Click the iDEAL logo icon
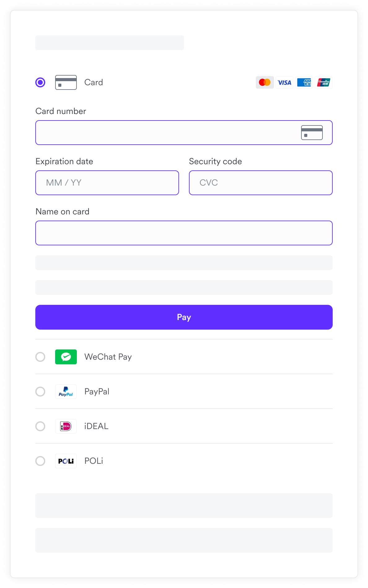 click(x=66, y=426)
